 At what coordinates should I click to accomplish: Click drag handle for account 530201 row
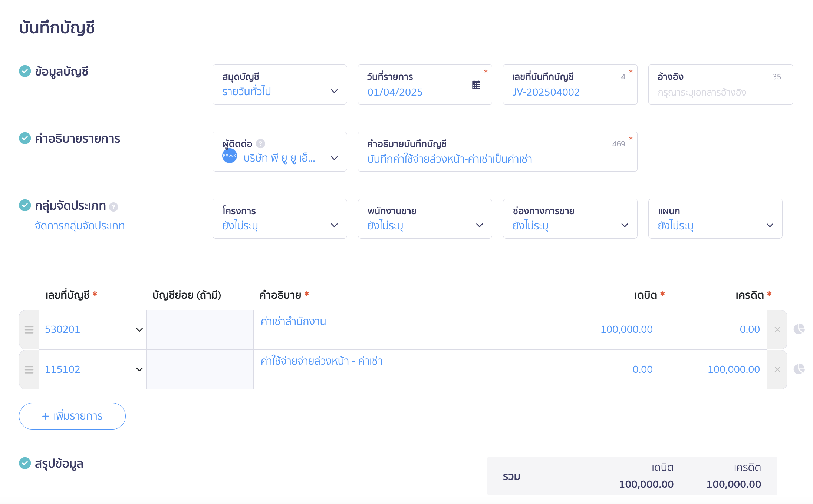pyautogui.click(x=29, y=330)
